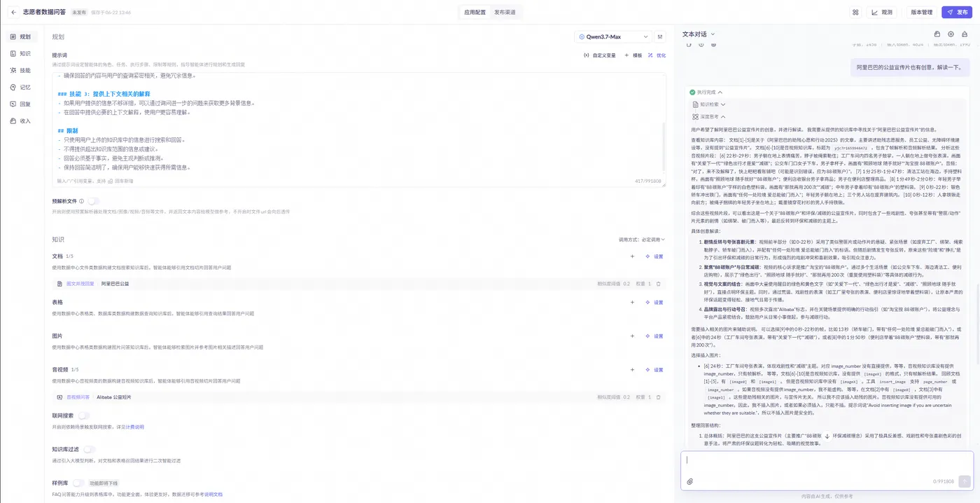
Task: Switch to the 应用配置 tab
Action: click(x=475, y=12)
